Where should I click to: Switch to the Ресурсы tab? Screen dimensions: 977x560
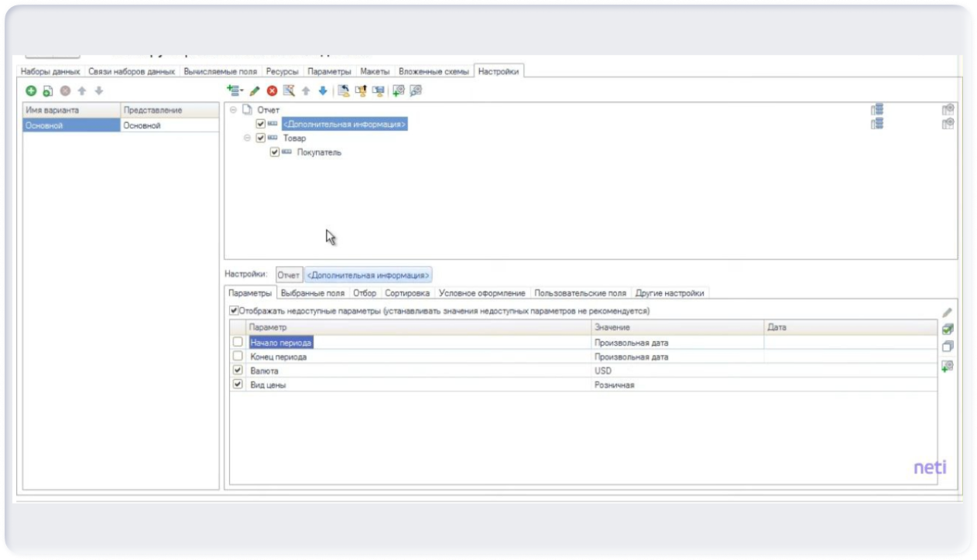[282, 71]
